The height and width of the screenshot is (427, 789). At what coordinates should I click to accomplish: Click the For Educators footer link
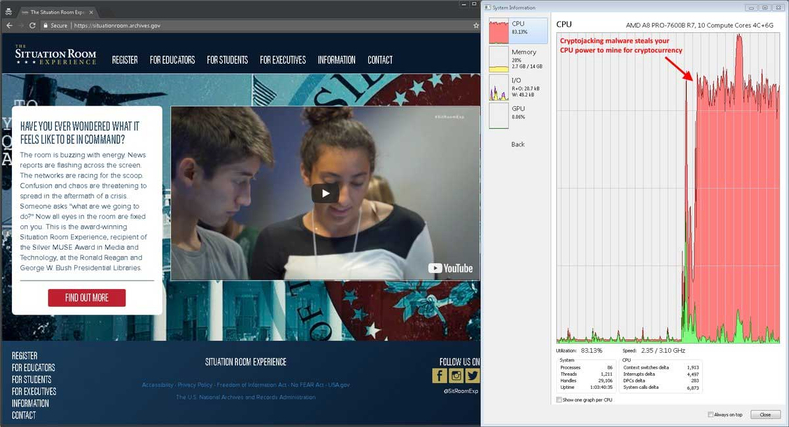(x=33, y=368)
